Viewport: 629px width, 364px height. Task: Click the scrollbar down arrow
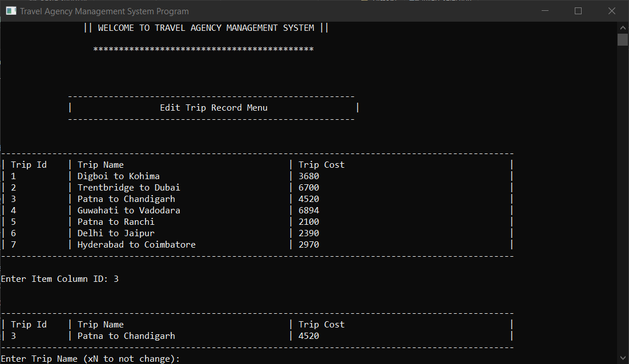[623, 358]
